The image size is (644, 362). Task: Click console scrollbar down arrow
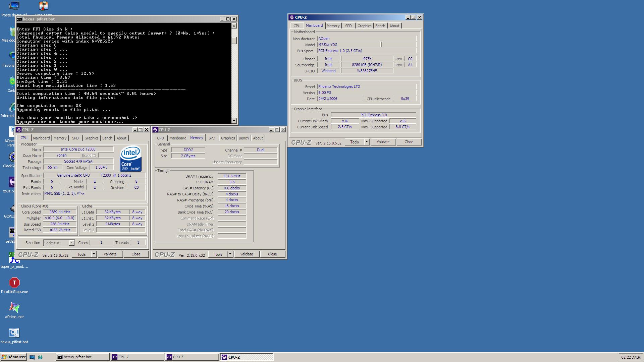click(x=234, y=121)
